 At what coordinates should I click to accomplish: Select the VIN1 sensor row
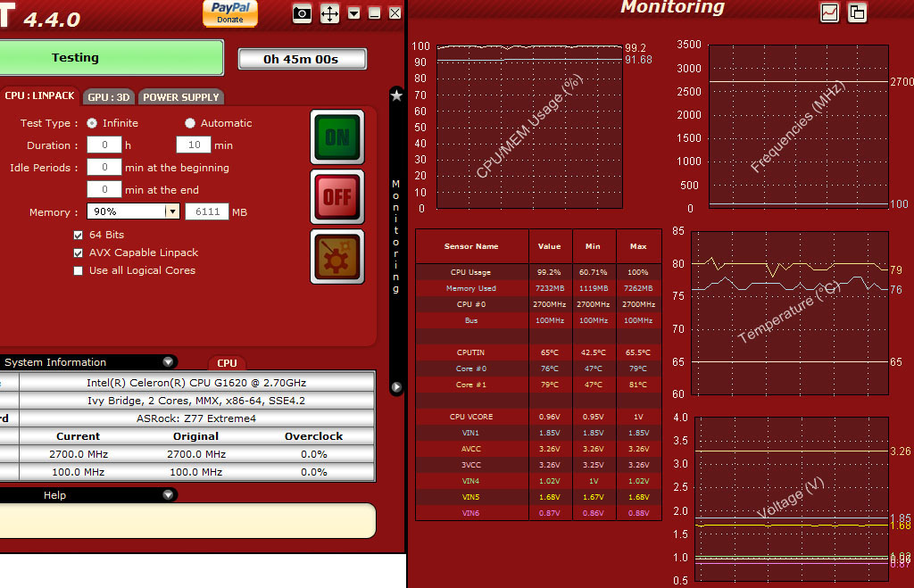[538, 433]
